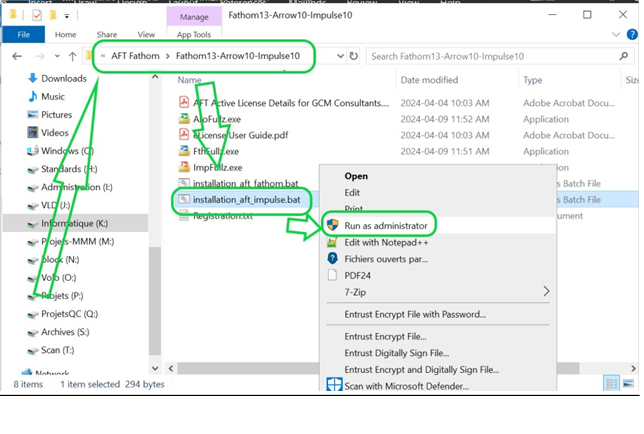Select the AroFullz.exe file

[x=210, y=119]
